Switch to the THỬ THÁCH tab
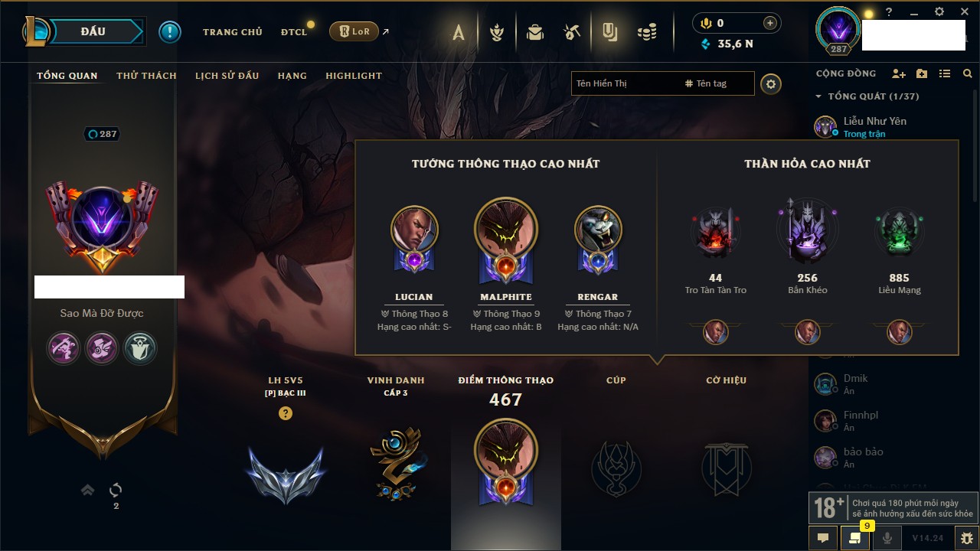The image size is (980, 551). coord(146,76)
